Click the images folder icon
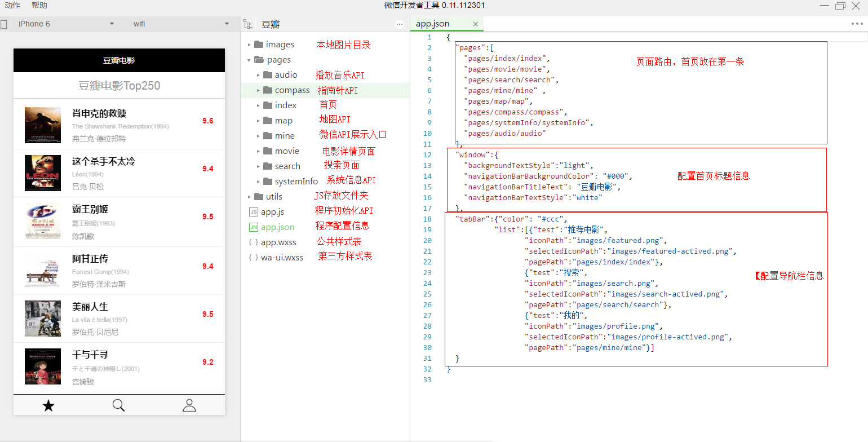 point(259,45)
